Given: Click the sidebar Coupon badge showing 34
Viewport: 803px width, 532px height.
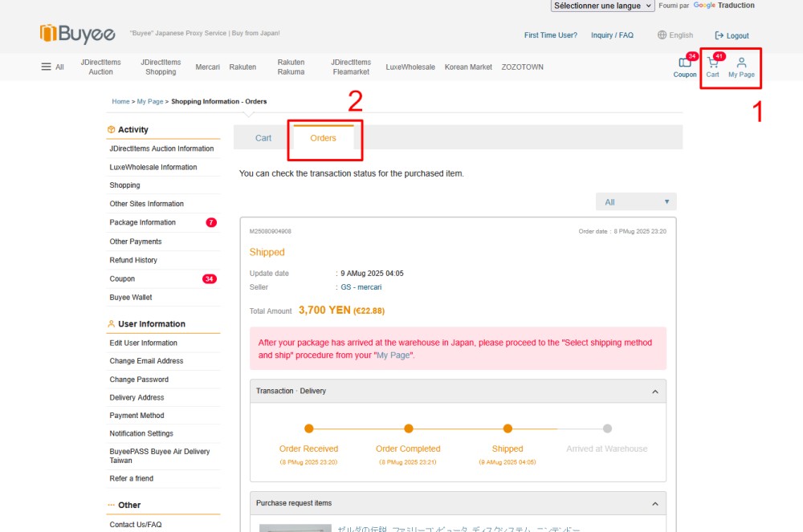Looking at the screenshot, I should (x=210, y=278).
